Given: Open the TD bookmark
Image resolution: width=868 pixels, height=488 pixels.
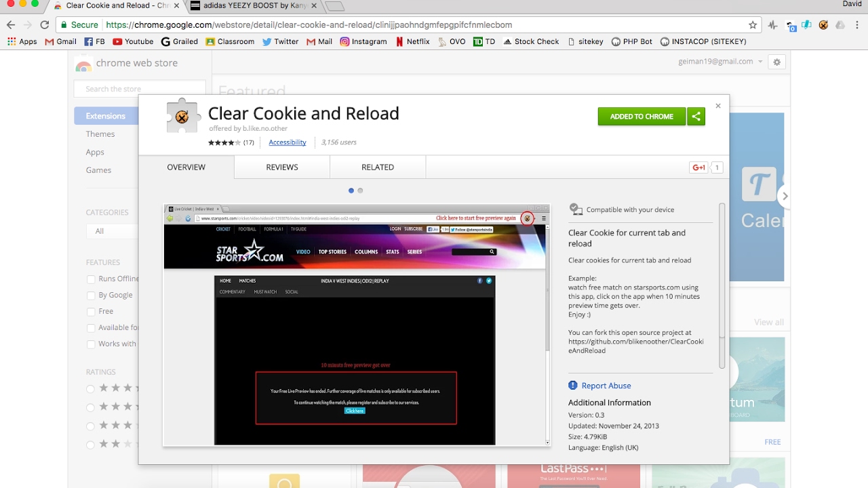Looking at the screenshot, I should (x=484, y=41).
